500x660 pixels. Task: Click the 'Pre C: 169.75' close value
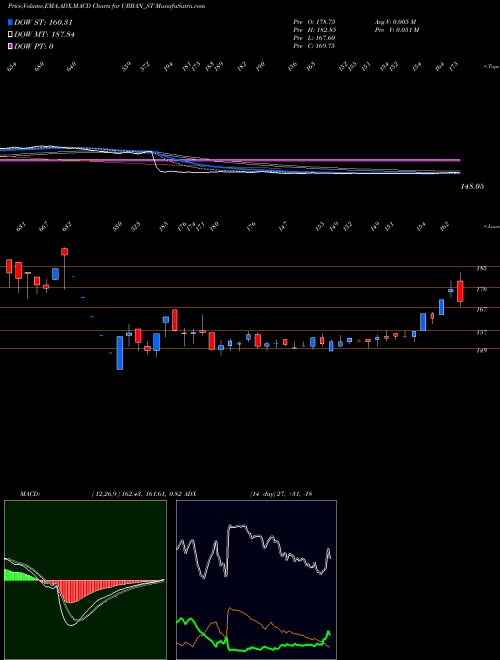(x=314, y=46)
